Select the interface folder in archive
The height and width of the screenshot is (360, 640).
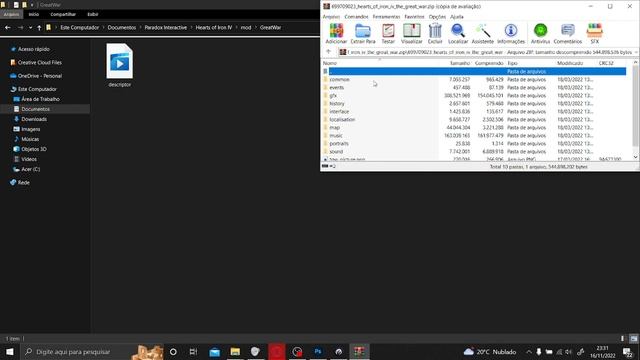click(339, 111)
